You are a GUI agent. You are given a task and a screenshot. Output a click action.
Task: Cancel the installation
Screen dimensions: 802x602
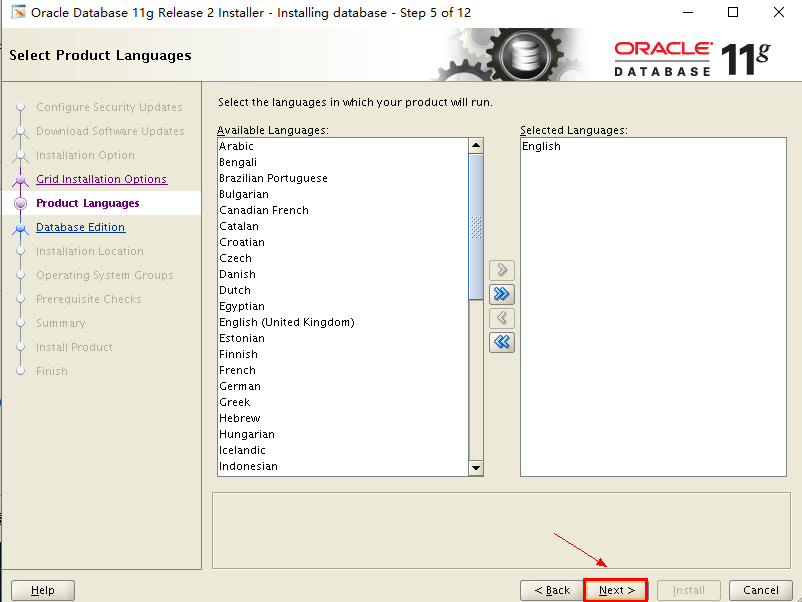click(761, 590)
